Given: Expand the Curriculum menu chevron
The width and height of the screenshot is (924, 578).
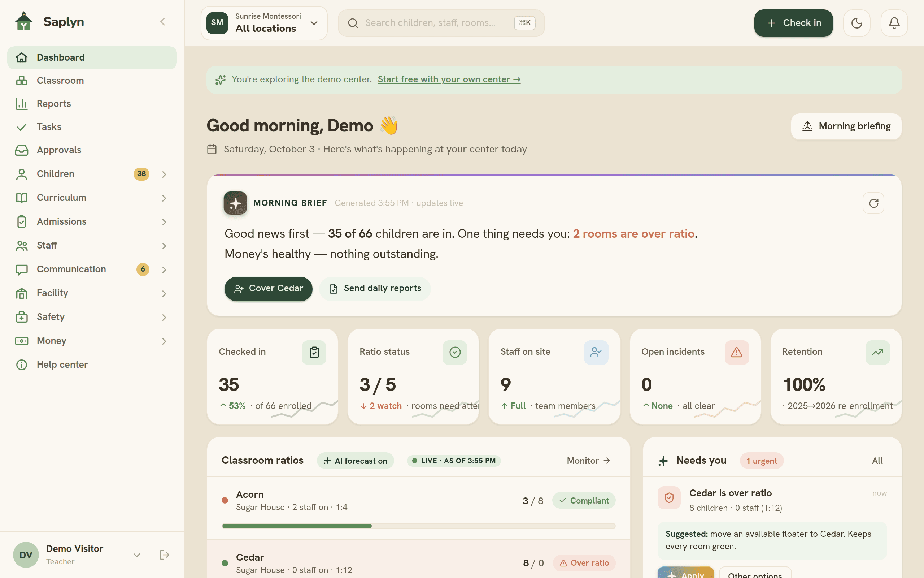Looking at the screenshot, I should tap(164, 198).
